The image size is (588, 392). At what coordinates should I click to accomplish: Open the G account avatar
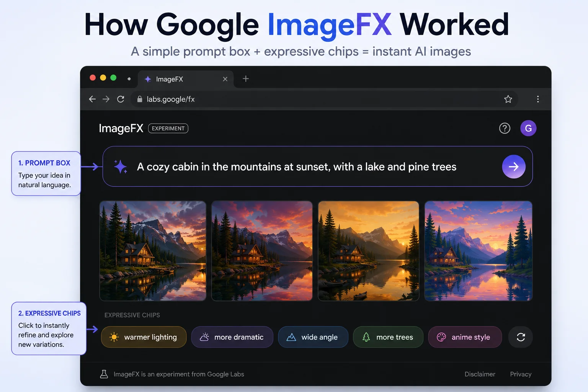coord(528,128)
